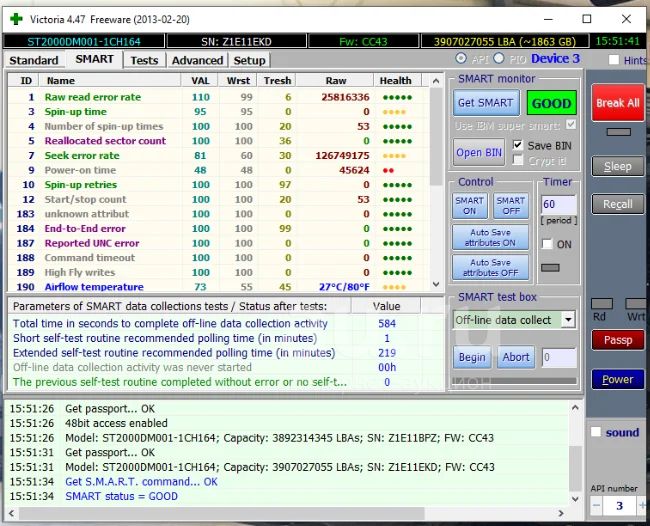Click SMART table scroll up arrow
The width and height of the screenshot is (650, 526).
pyautogui.click(x=436, y=81)
